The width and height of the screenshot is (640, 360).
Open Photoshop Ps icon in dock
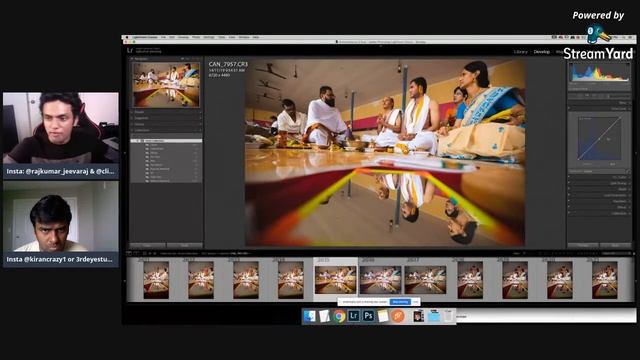(368, 316)
